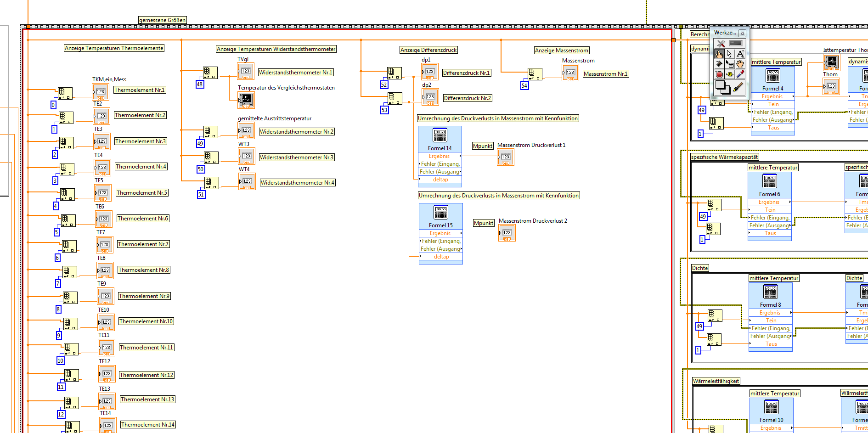868x433 pixels.
Task: Select the Massenstrom indicator terminal
Action: pyautogui.click(x=570, y=73)
